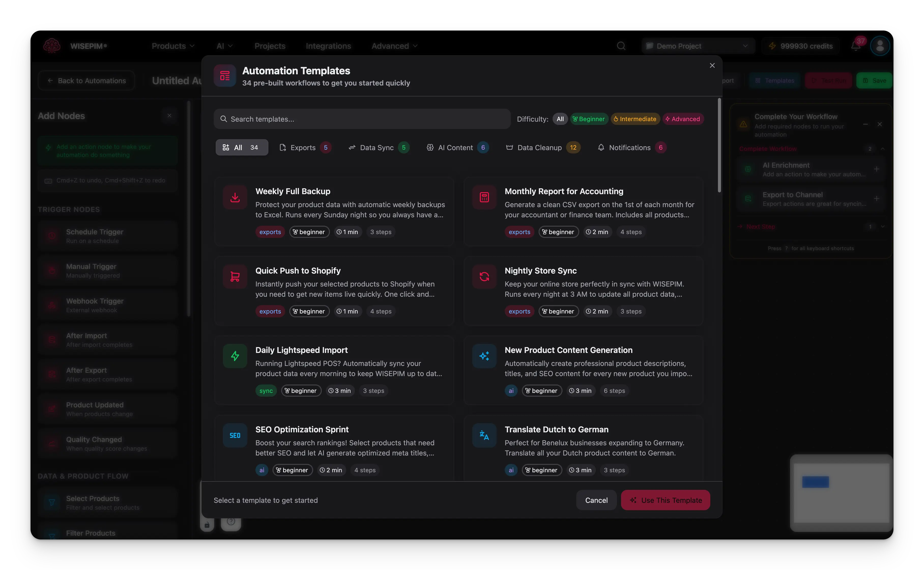Click the notifications bell icon

pos(856,46)
